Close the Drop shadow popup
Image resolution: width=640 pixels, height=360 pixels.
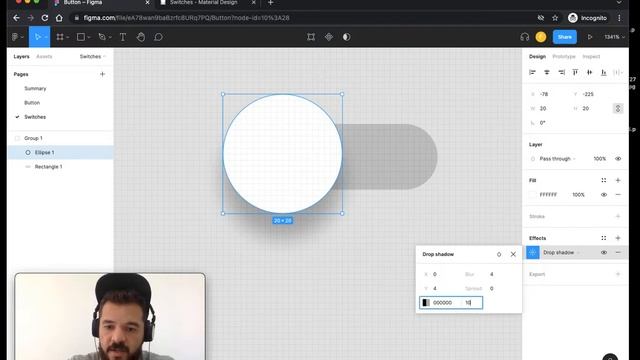(x=513, y=254)
